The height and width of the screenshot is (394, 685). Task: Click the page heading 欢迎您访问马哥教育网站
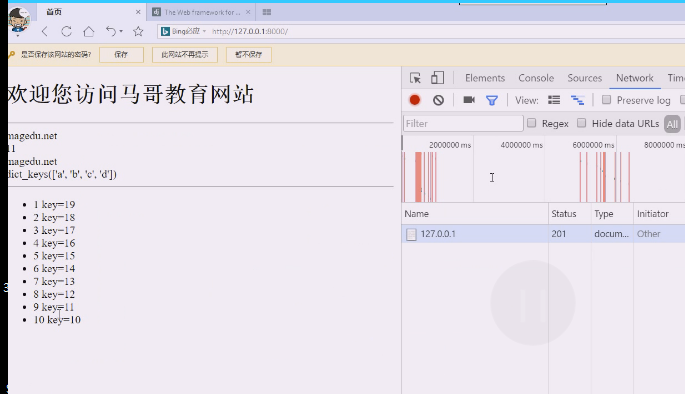(x=131, y=94)
